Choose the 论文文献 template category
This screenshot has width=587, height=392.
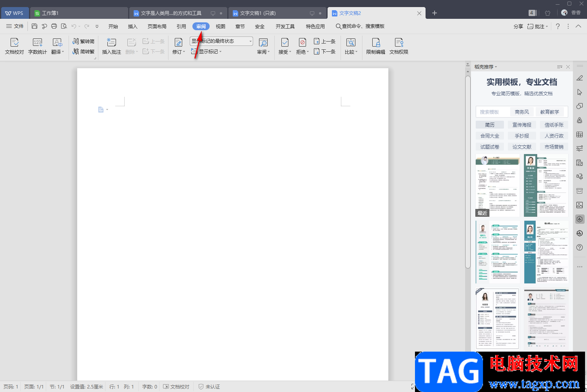(522, 147)
